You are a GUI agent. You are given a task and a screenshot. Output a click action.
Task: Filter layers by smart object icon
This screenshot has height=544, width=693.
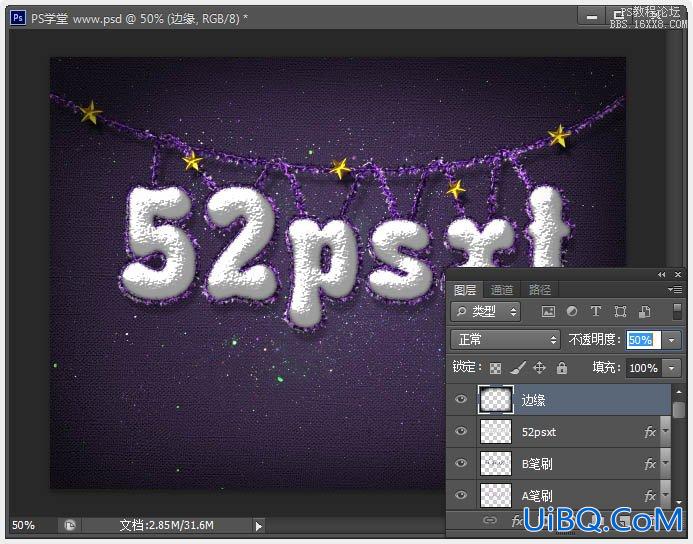coord(644,312)
